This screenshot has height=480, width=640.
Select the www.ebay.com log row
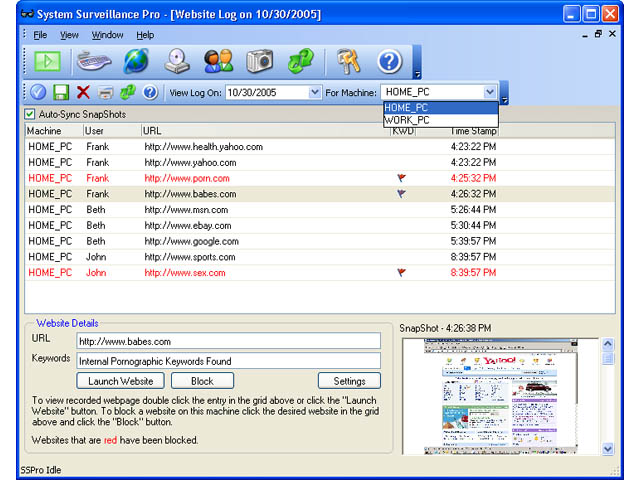coord(320,225)
